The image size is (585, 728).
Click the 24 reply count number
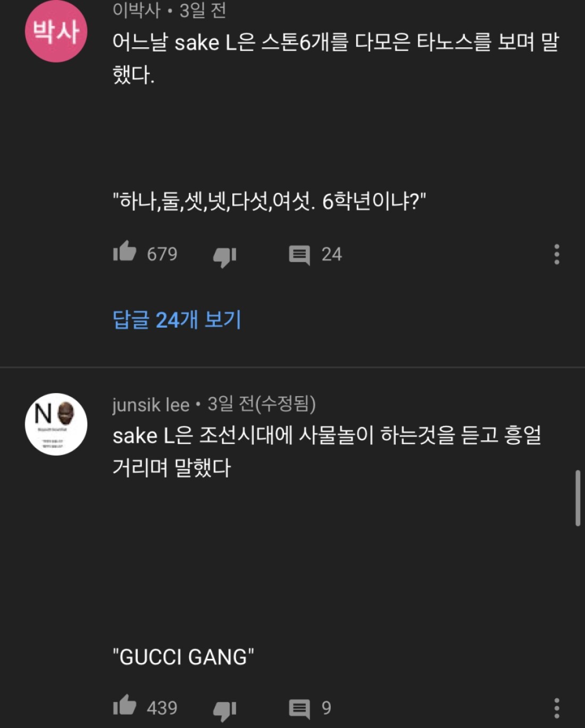pos(332,254)
